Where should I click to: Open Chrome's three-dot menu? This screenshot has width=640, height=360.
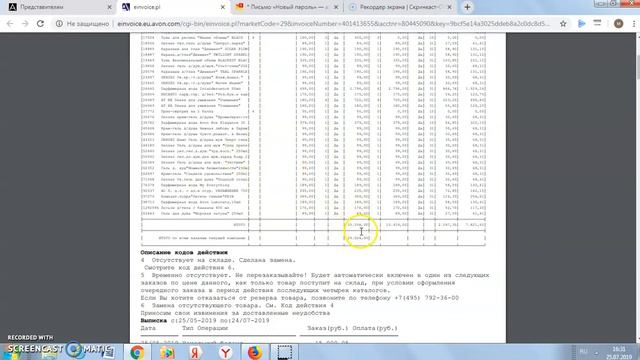click(633, 24)
